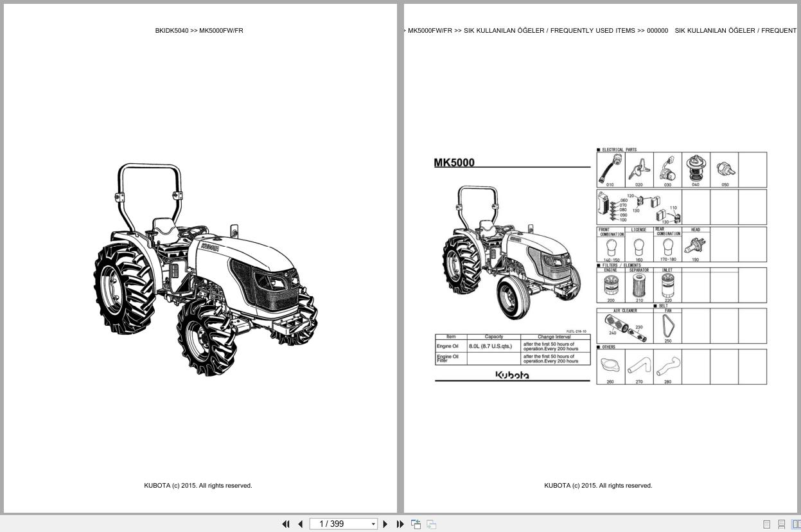The image size is (801, 532).
Task: Click electrical part item 050
Action: coord(724,170)
